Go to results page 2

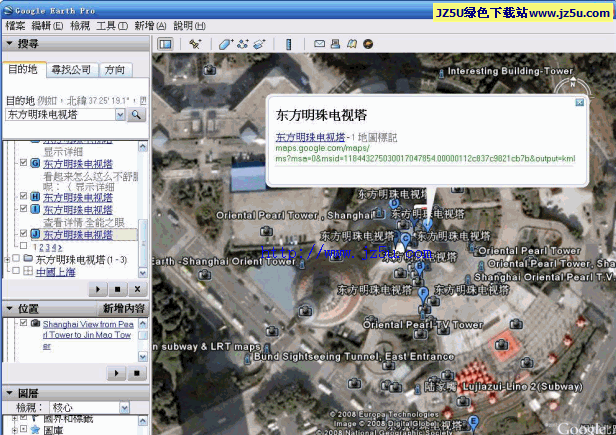(x=41, y=248)
